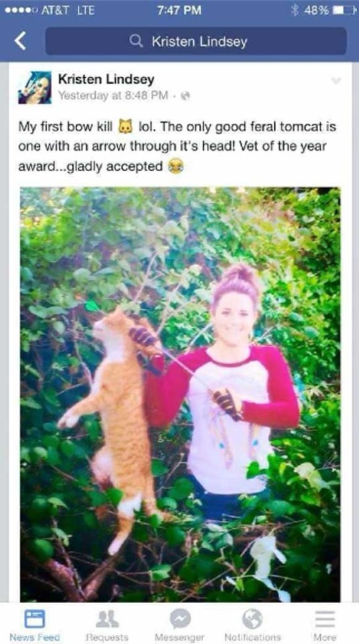Tap the Notifications label

[253, 637]
